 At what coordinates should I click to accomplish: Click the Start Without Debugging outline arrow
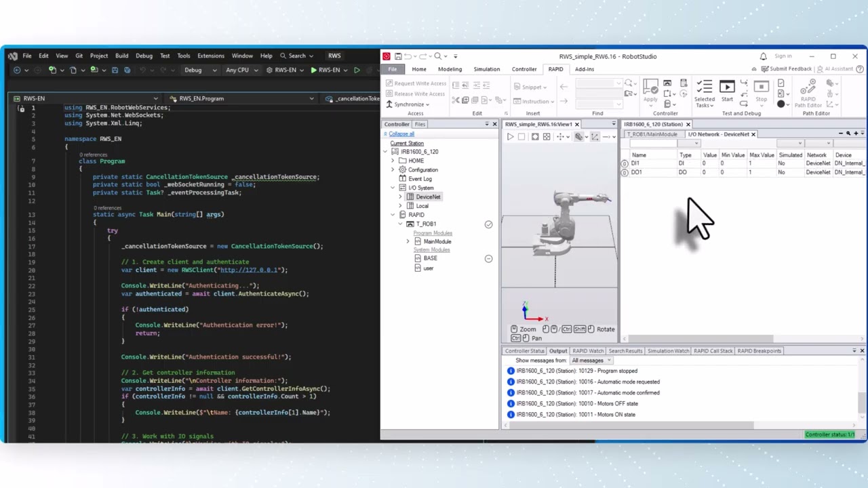pyautogui.click(x=357, y=70)
